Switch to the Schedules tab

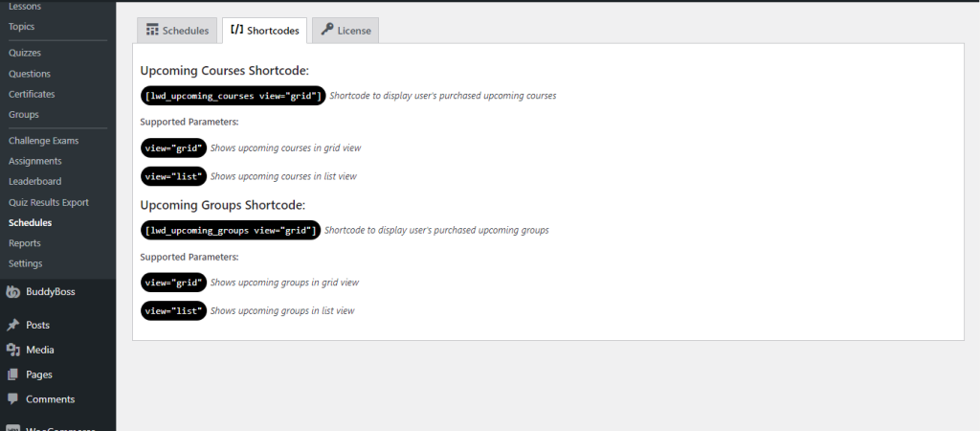point(177,31)
